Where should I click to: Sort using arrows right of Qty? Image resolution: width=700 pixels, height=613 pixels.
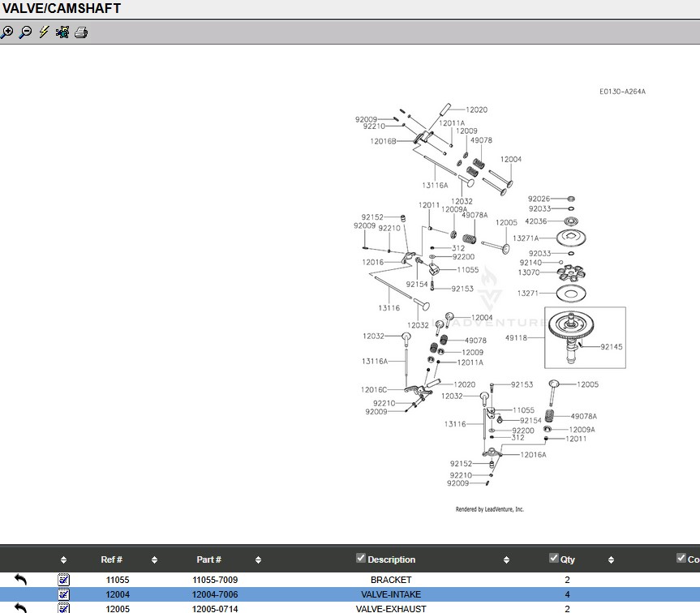coord(608,559)
